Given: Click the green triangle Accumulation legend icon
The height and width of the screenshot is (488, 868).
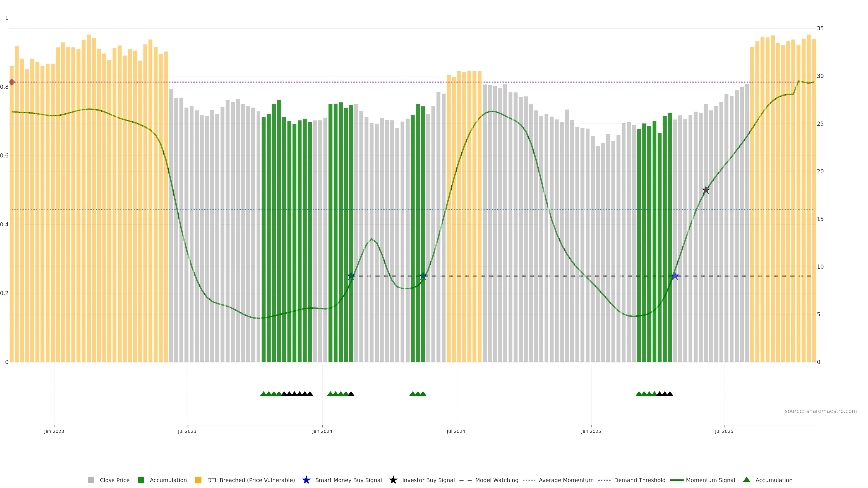Looking at the screenshot, I should tap(746, 480).
